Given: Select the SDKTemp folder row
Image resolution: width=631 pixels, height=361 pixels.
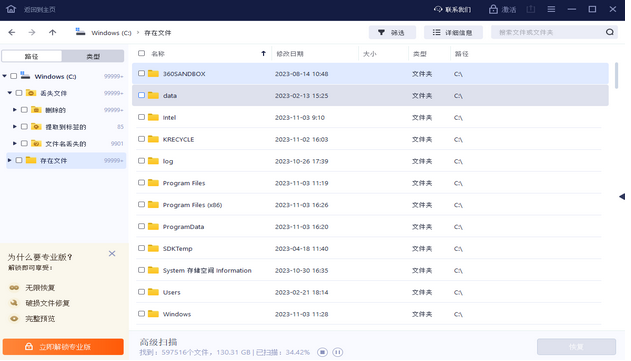Looking at the screenshot, I should click(x=369, y=248).
